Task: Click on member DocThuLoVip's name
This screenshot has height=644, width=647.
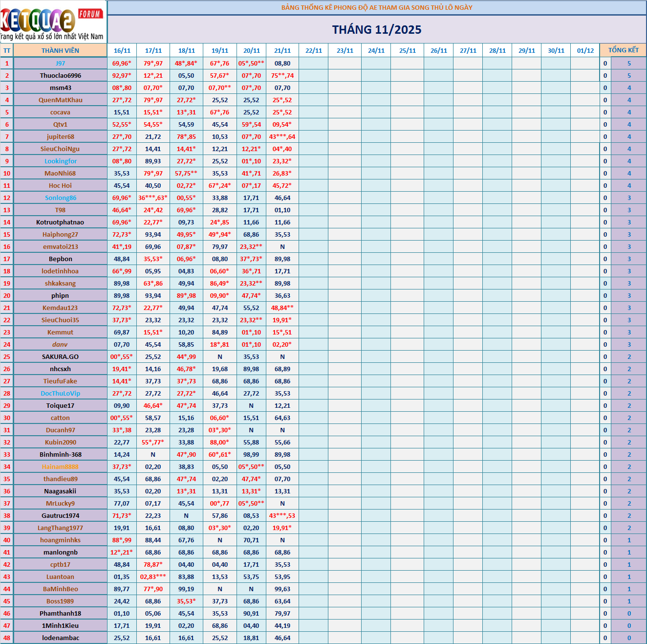Action: [x=60, y=393]
